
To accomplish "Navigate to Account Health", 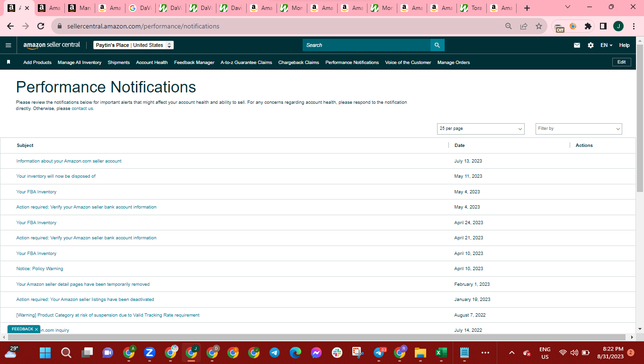I will pyautogui.click(x=152, y=63).
